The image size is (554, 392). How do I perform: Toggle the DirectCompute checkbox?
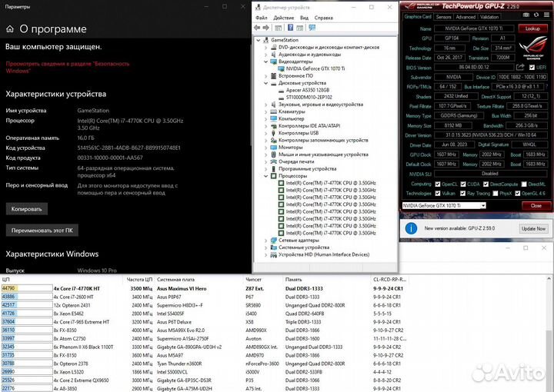(x=486, y=184)
